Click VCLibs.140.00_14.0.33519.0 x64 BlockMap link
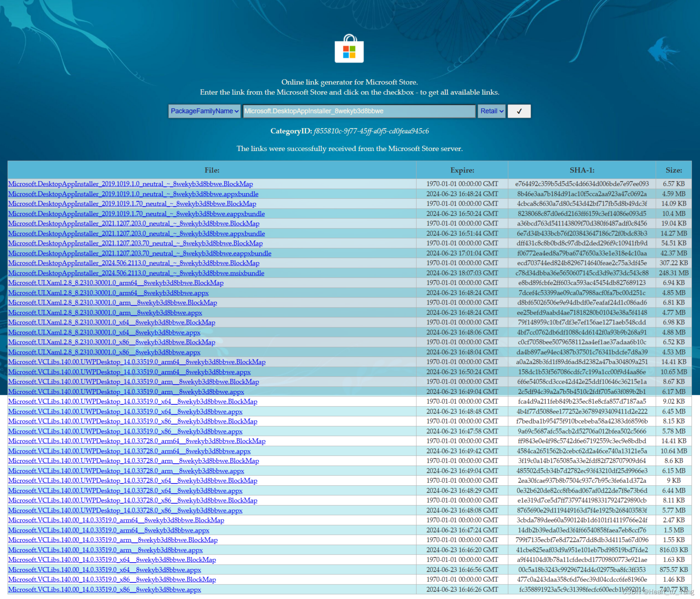Screen dimensions: 700x599 (112, 560)
